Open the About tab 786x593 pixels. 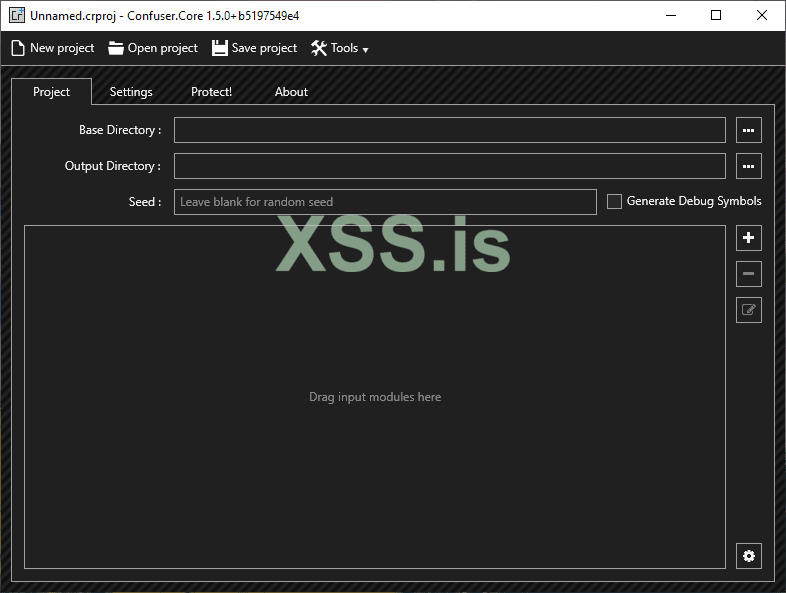click(x=291, y=92)
